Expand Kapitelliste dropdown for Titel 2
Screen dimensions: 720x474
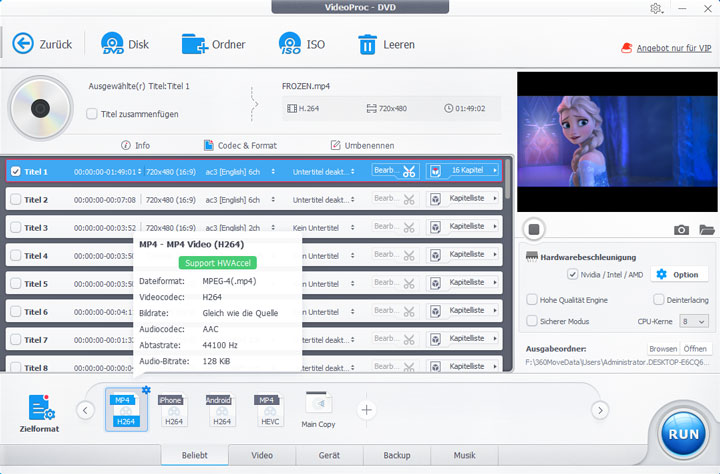pyautogui.click(x=495, y=198)
